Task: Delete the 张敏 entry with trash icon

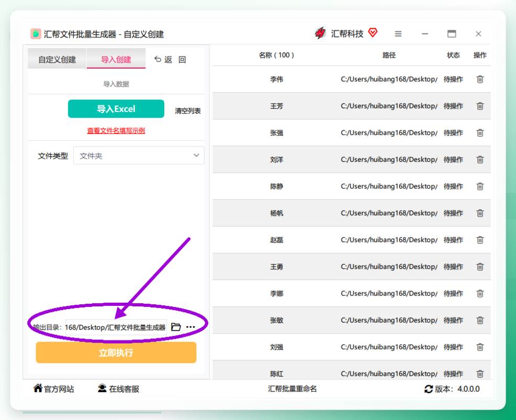Action: [480, 320]
